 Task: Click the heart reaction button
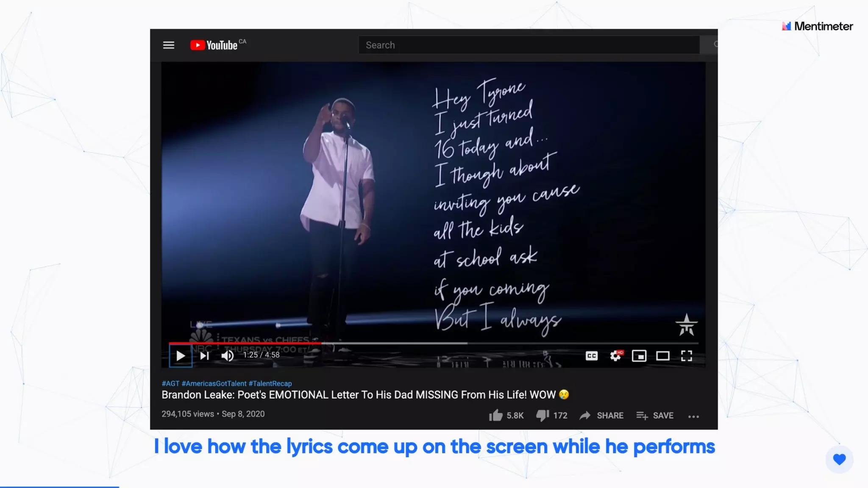pyautogui.click(x=839, y=459)
